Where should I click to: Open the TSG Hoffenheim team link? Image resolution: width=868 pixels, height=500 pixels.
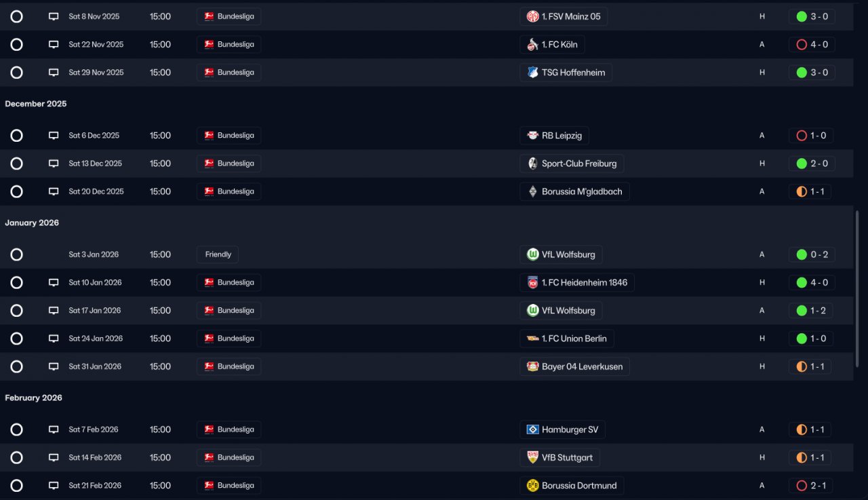pos(573,73)
